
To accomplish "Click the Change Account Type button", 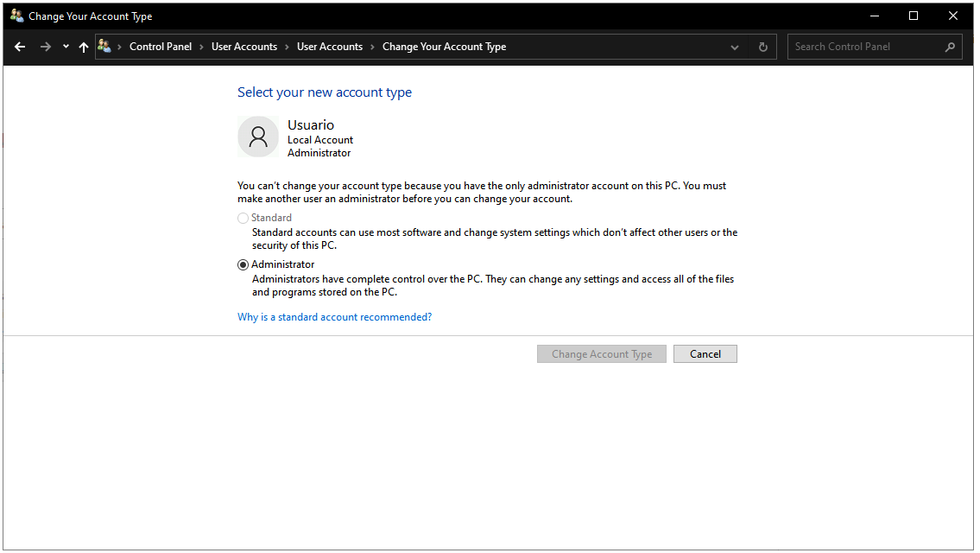I will click(601, 353).
